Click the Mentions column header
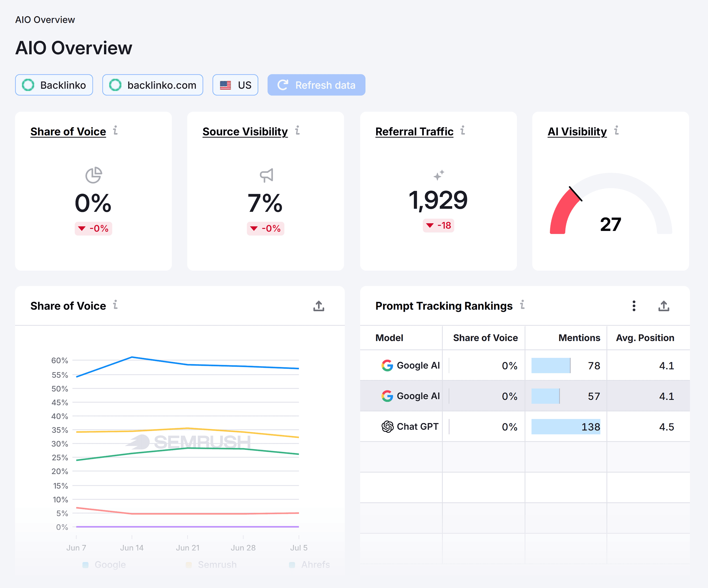The image size is (708, 588). pos(579,338)
